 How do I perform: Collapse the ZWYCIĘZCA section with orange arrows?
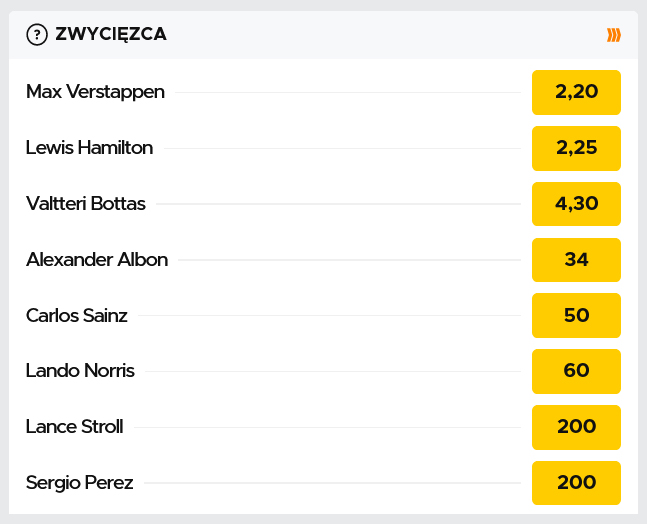click(x=614, y=35)
